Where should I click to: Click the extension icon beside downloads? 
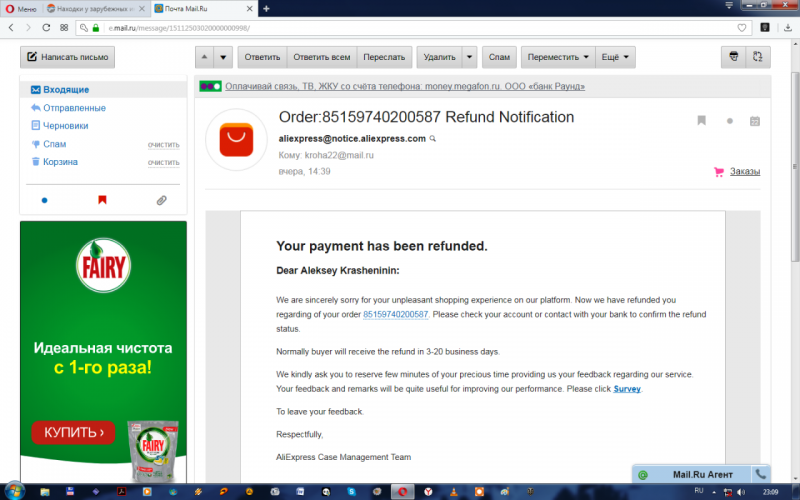765,28
